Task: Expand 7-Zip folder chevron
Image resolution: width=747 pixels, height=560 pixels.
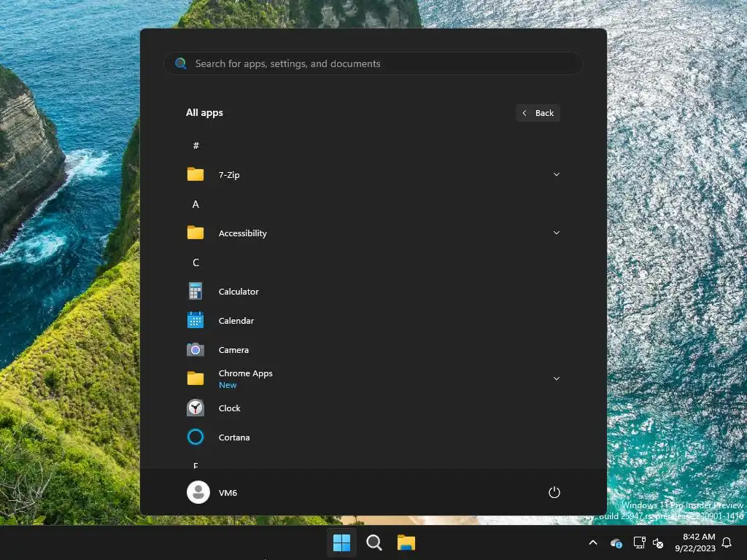Action: [x=557, y=174]
